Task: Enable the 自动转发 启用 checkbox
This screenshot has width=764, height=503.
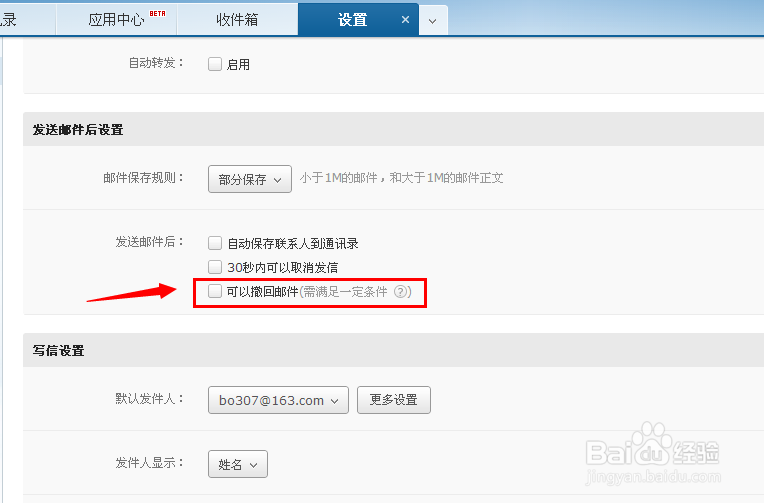Action: click(215, 64)
